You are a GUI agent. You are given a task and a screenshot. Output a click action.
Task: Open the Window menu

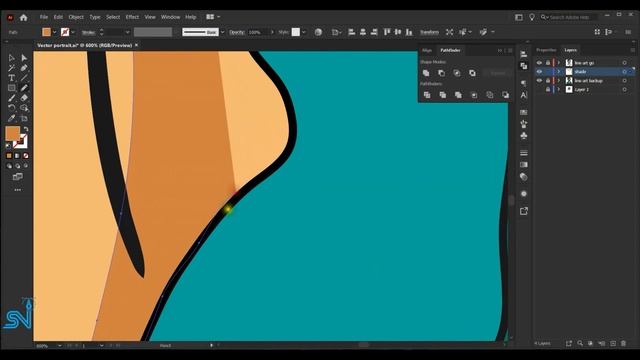pyautogui.click(x=170, y=17)
